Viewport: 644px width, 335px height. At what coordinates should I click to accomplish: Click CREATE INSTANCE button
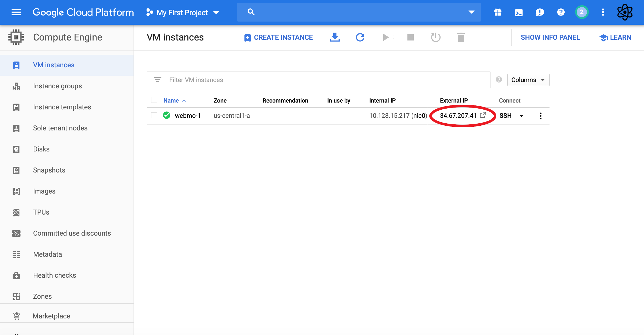pos(278,37)
